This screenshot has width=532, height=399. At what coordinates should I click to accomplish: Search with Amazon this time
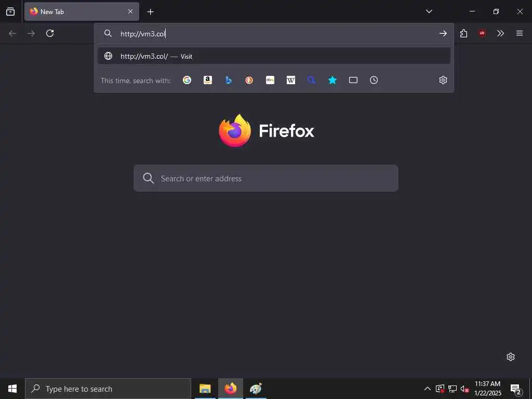pyautogui.click(x=208, y=80)
